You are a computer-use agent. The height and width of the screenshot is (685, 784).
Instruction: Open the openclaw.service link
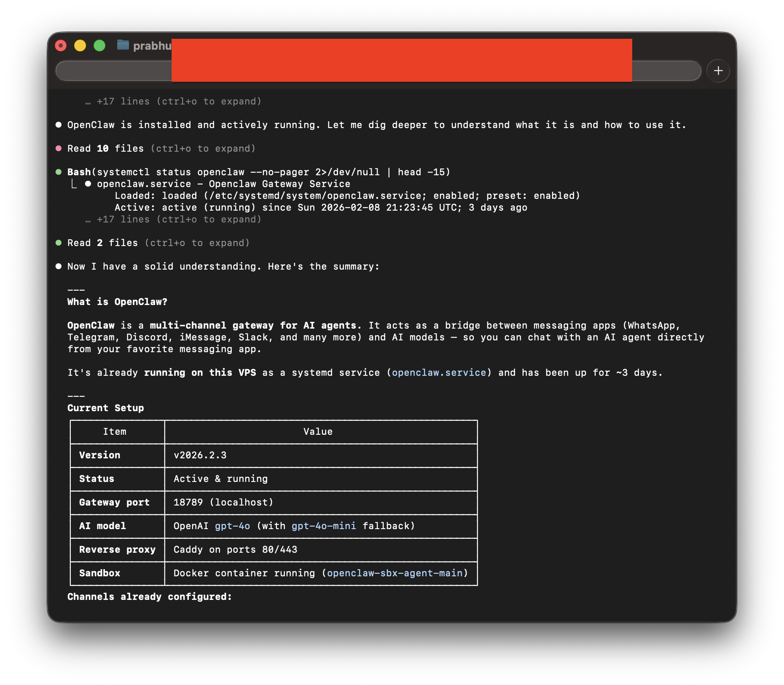tap(438, 372)
